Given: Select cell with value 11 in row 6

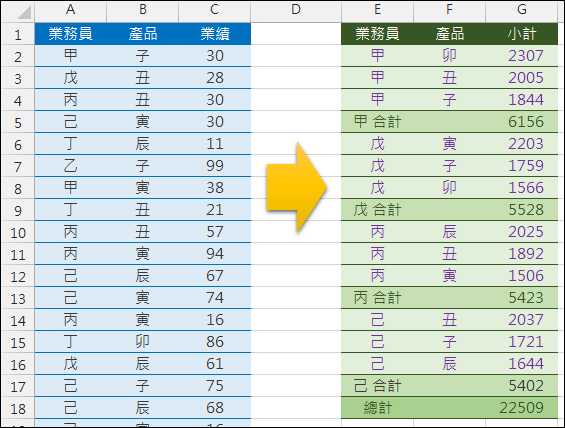Looking at the screenshot, I should [x=215, y=144].
